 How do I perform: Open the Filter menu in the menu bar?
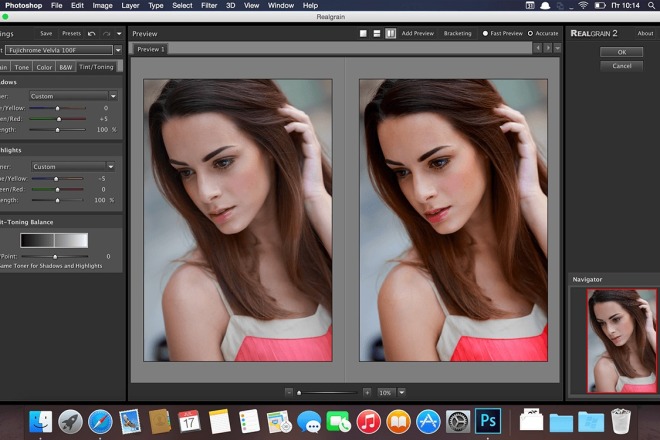(x=210, y=6)
